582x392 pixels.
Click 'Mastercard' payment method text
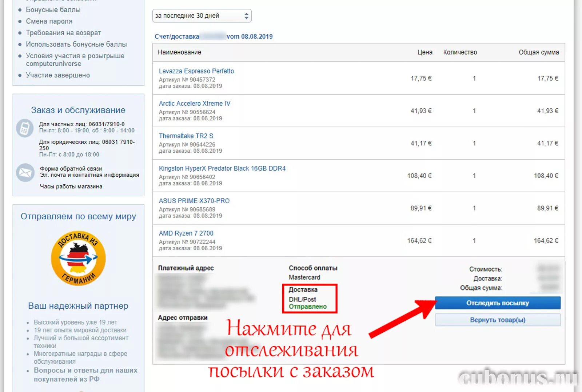tap(304, 277)
